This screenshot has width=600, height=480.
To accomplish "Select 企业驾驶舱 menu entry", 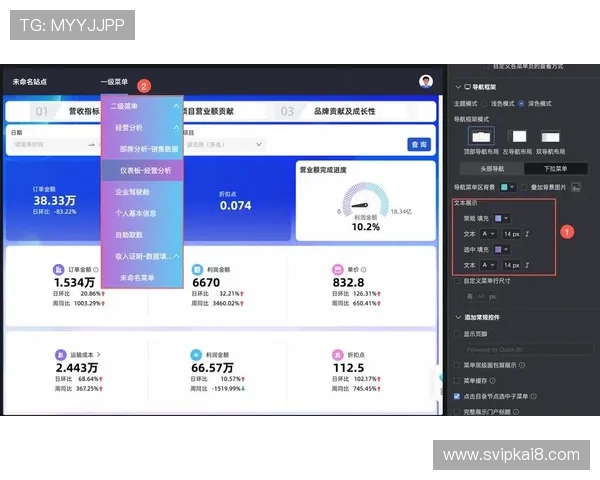I will pos(142,192).
